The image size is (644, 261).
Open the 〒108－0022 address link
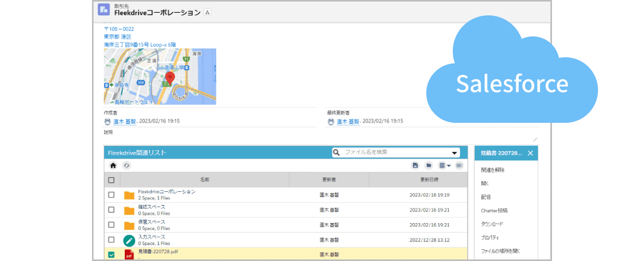coord(119,29)
